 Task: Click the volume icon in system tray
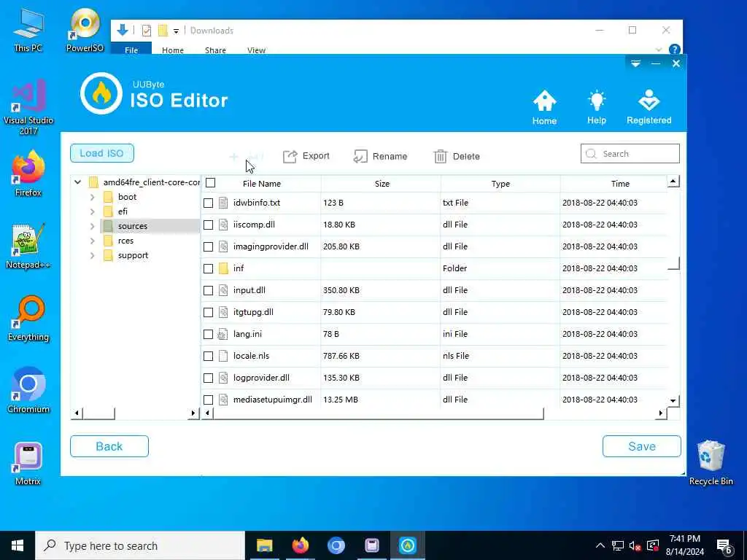tap(635, 545)
